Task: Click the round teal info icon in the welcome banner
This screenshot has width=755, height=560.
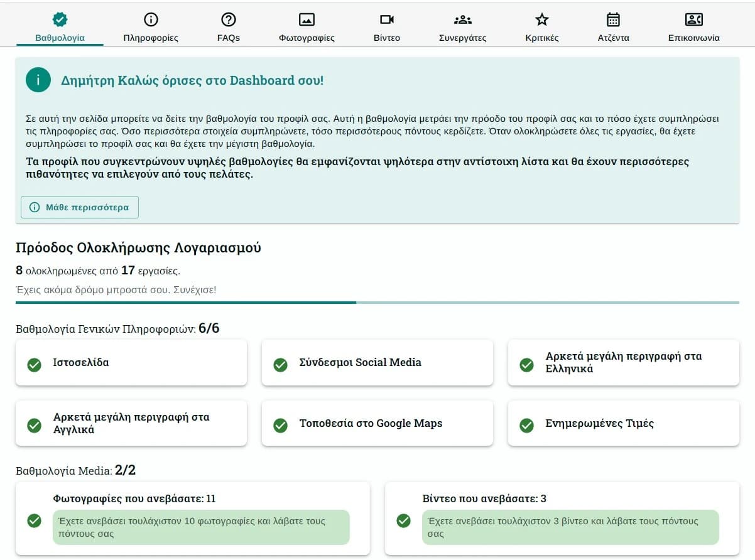Action: pyautogui.click(x=38, y=80)
